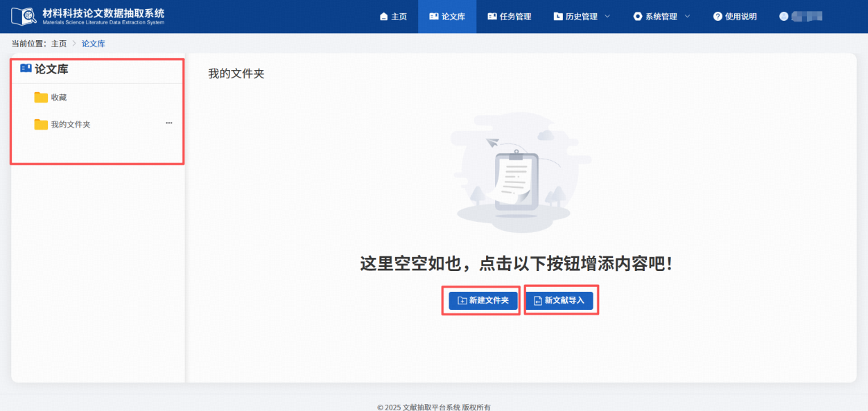Click the document icon inside the 新文献导入 button

click(x=539, y=300)
